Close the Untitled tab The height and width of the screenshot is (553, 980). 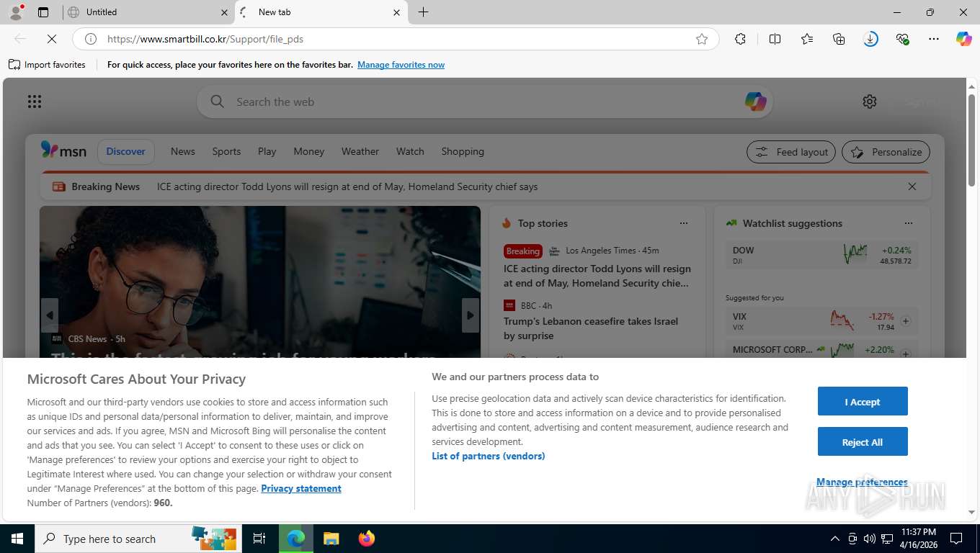pos(224,12)
